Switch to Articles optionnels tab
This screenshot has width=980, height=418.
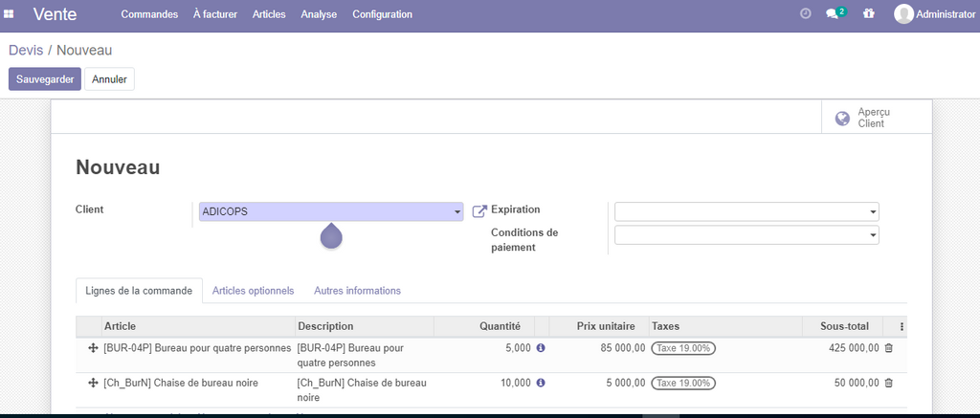pyautogui.click(x=253, y=291)
